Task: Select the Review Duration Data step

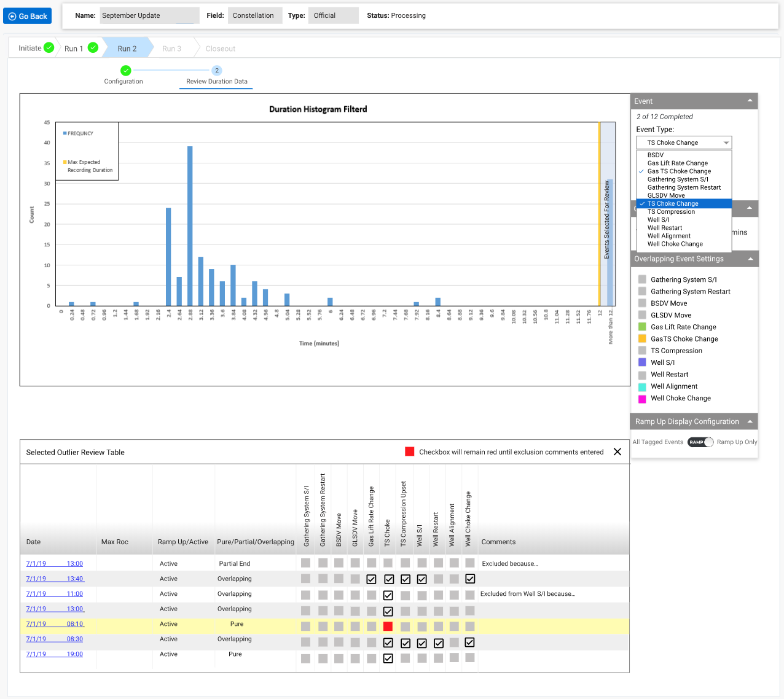Action: [x=217, y=81]
